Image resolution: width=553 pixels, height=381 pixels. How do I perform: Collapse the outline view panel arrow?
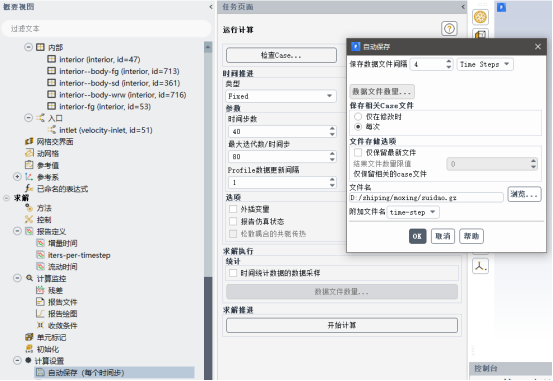tap(211, 7)
